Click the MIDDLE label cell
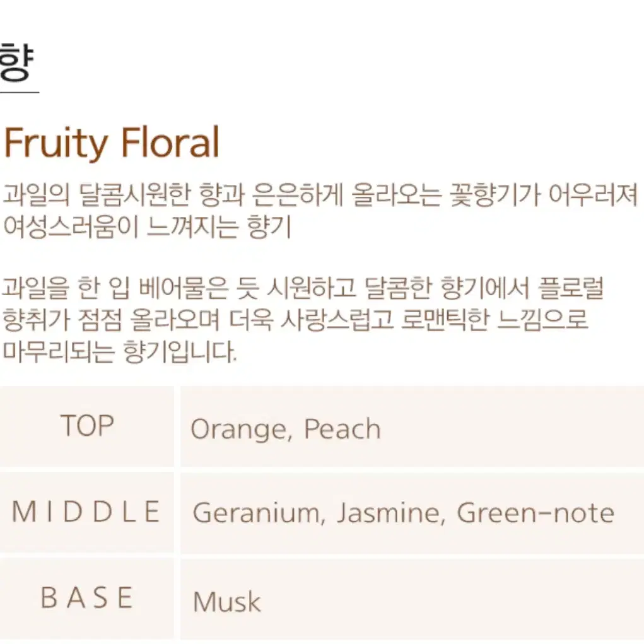The image size is (644, 644). [x=86, y=512]
